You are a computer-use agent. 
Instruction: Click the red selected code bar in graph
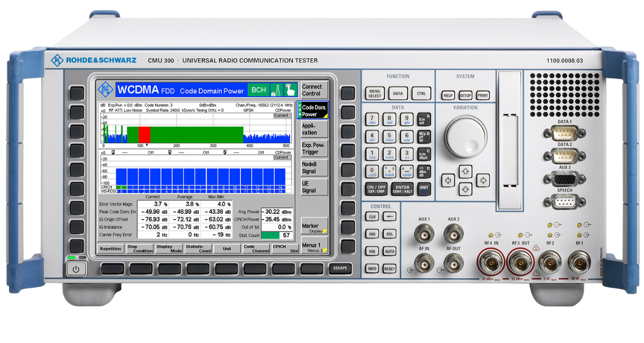pyautogui.click(x=144, y=134)
